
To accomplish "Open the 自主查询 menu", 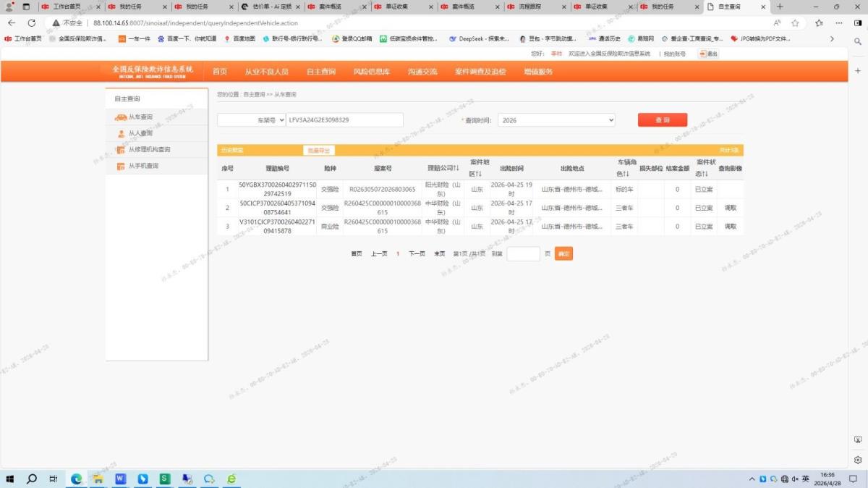I will point(321,72).
